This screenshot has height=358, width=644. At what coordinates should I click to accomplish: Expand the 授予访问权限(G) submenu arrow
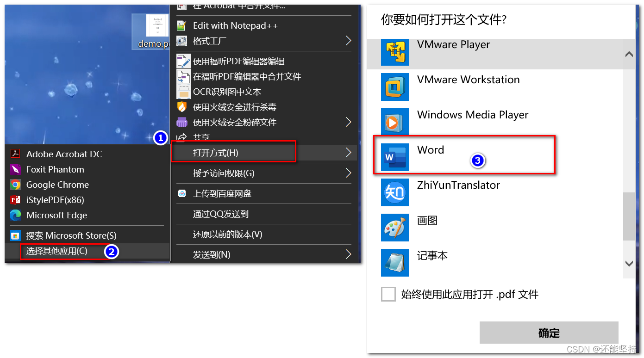coord(348,173)
